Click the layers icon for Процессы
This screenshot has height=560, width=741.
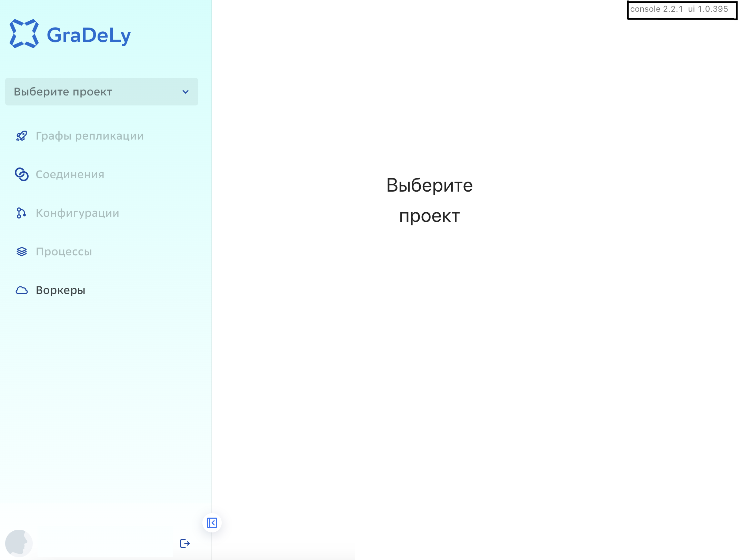(21, 252)
